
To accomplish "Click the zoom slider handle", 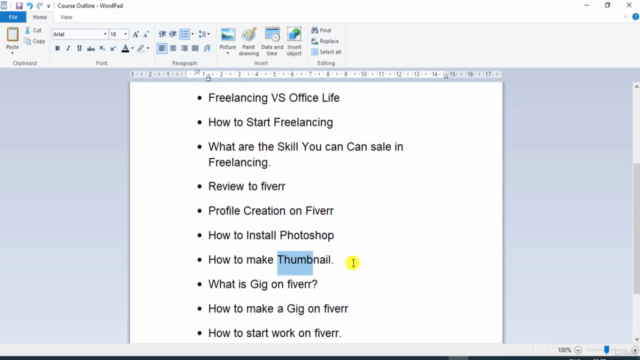I will click(x=607, y=350).
